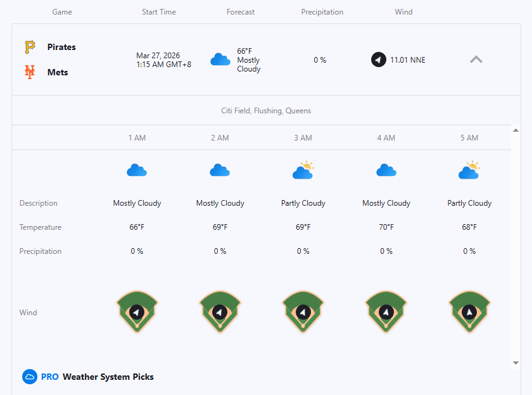Open PRO Weather System Picks
The height and width of the screenshot is (395, 532).
(108, 377)
